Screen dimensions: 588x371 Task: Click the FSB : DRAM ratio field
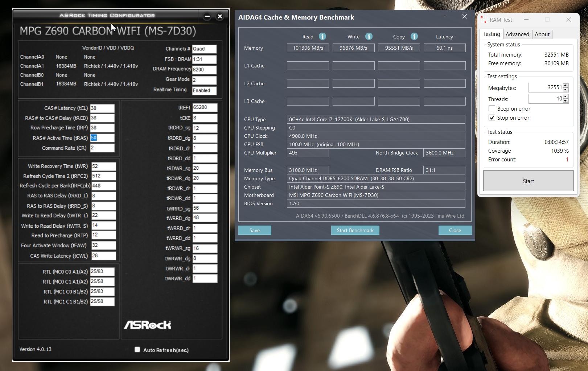click(204, 59)
